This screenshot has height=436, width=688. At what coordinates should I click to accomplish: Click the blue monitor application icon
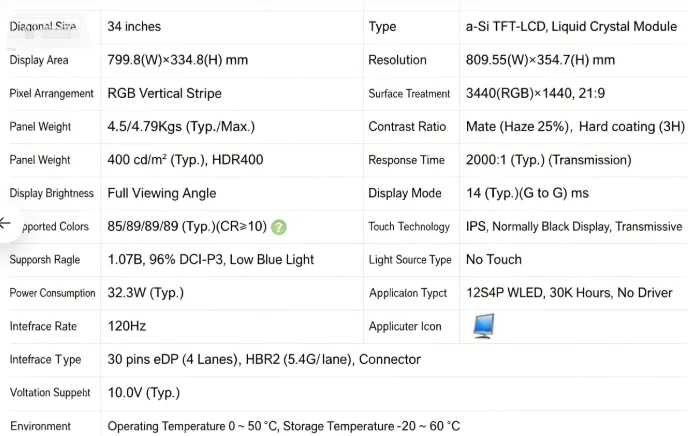[x=484, y=326]
